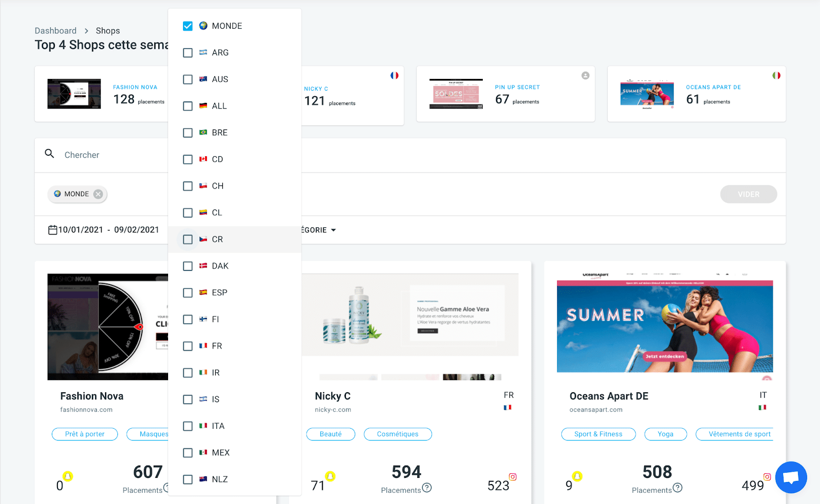
Task: Click the Fashion Nova large preview image
Action: (x=108, y=327)
